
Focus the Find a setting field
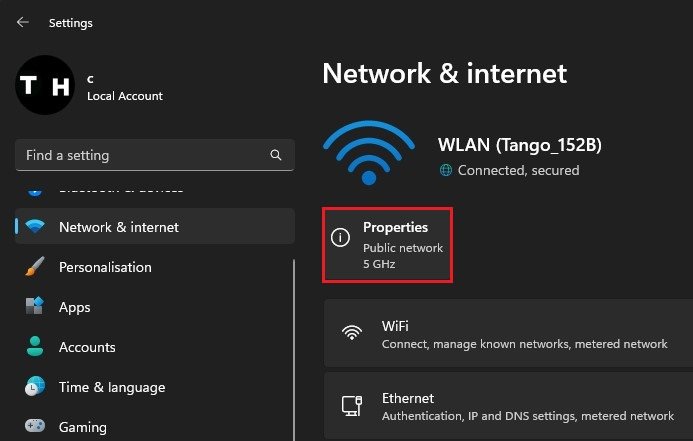155,155
